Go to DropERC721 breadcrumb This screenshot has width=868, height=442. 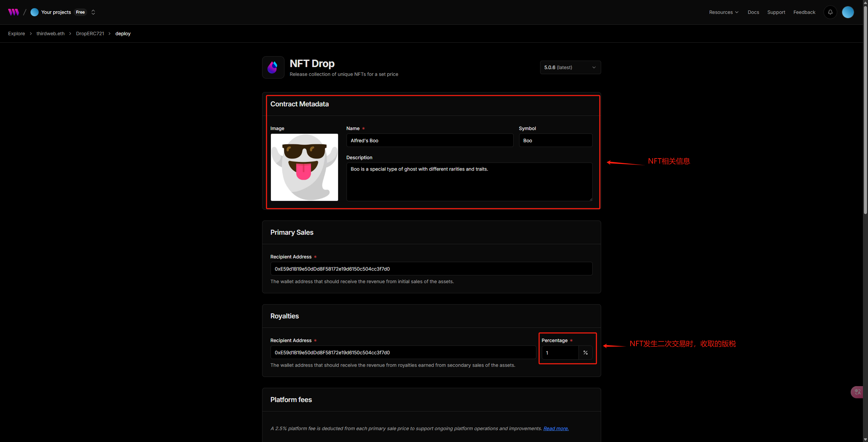[x=90, y=34]
